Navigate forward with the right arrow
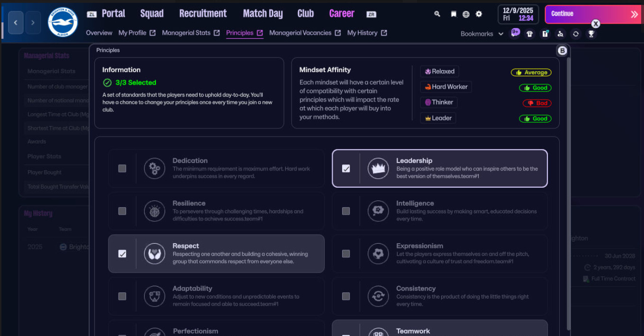The height and width of the screenshot is (336, 644). (x=33, y=22)
